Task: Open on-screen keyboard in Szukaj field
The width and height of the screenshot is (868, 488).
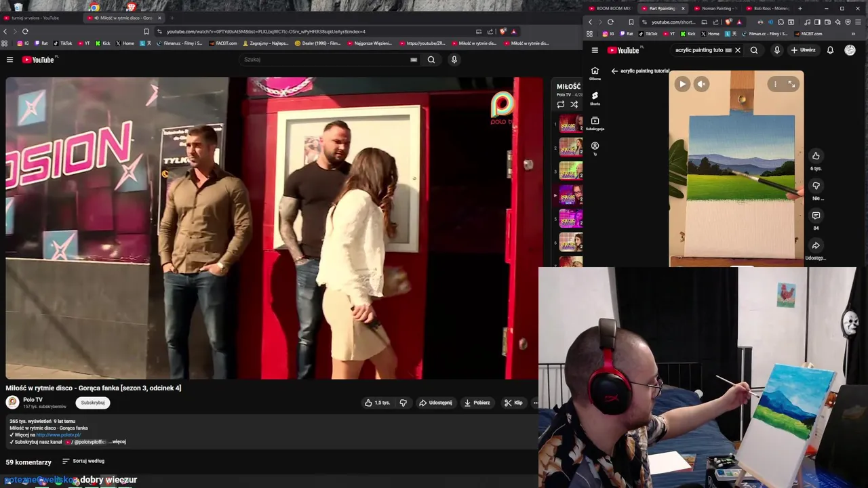Action: click(414, 60)
